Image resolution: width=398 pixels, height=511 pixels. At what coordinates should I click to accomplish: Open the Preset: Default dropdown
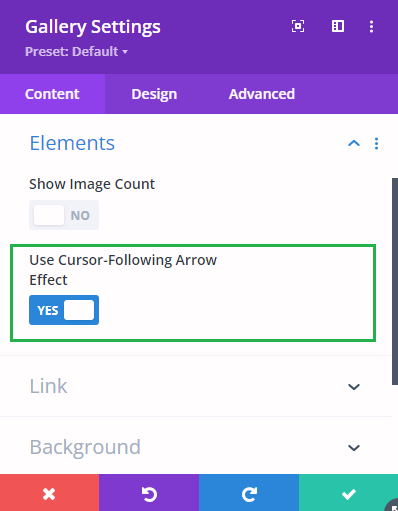[x=76, y=52]
